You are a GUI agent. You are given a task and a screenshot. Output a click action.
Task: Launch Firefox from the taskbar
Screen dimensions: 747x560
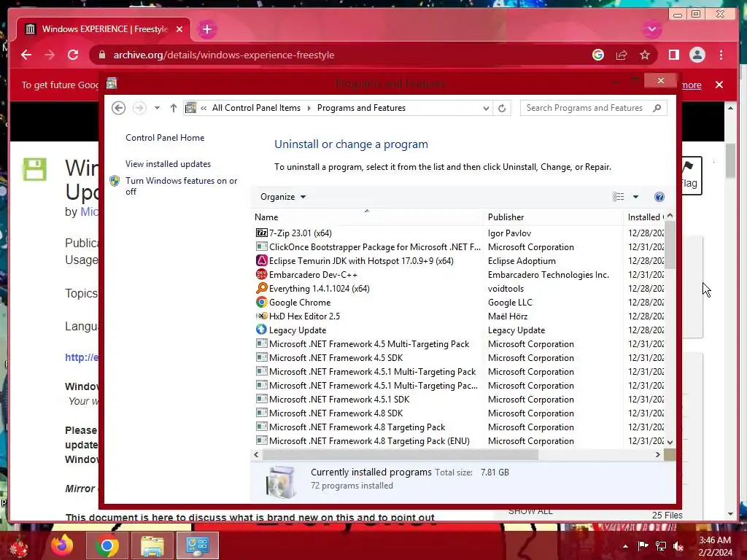click(x=63, y=545)
